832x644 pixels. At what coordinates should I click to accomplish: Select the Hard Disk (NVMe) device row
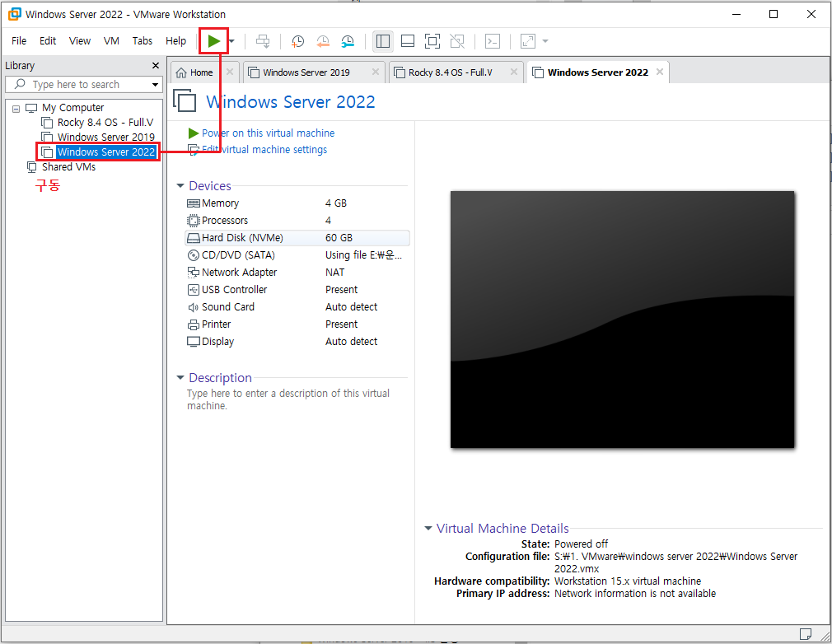(x=297, y=238)
